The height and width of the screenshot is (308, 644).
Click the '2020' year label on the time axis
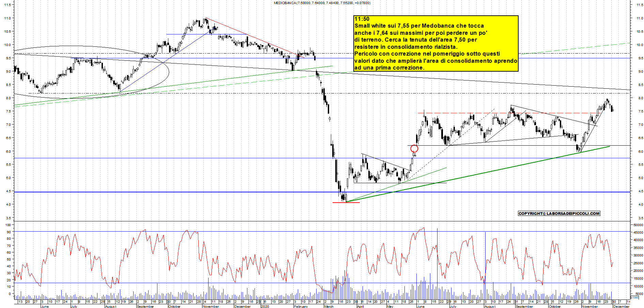point(265,306)
